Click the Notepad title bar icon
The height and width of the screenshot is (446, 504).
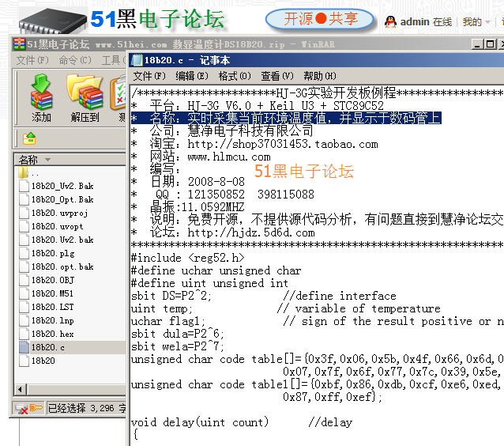[137, 60]
